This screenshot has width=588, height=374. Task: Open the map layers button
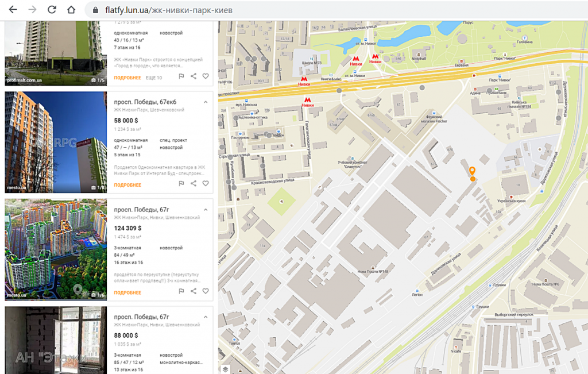[x=225, y=369]
